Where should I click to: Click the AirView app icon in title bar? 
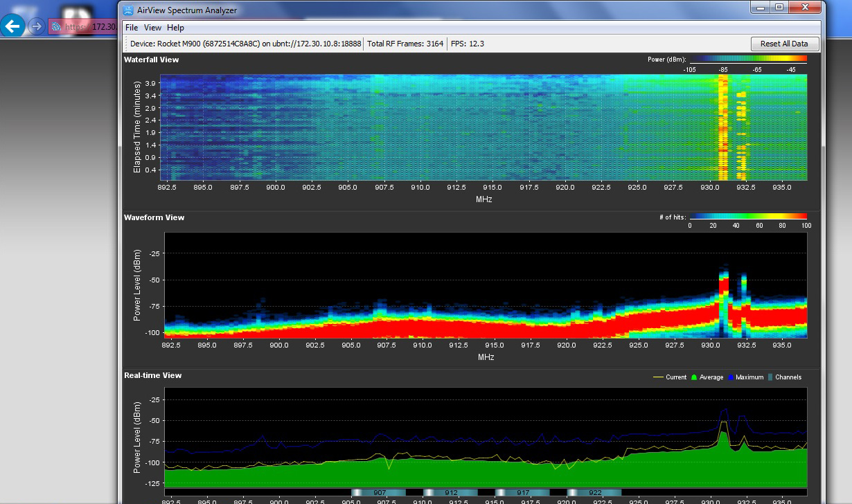coord(128,9)
